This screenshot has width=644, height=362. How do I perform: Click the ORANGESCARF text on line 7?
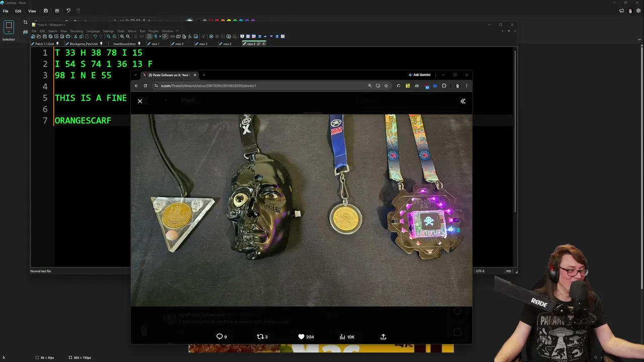tap(83, 121)
